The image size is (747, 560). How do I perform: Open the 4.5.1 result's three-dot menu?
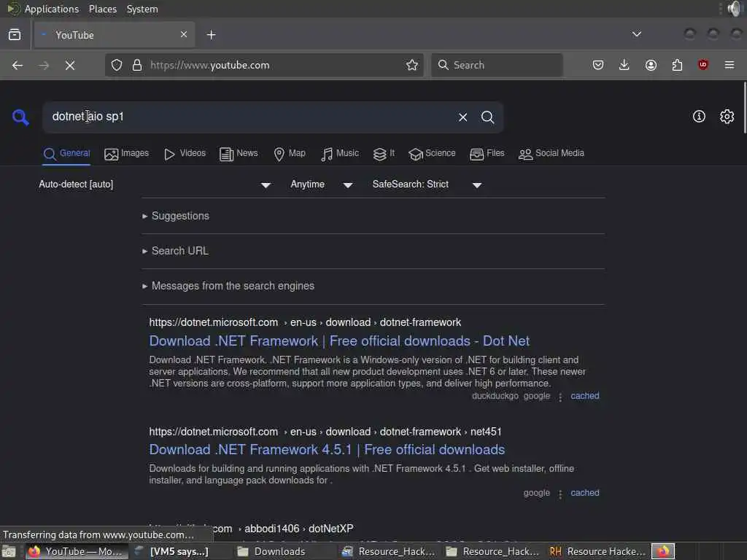tap(560, 494)
